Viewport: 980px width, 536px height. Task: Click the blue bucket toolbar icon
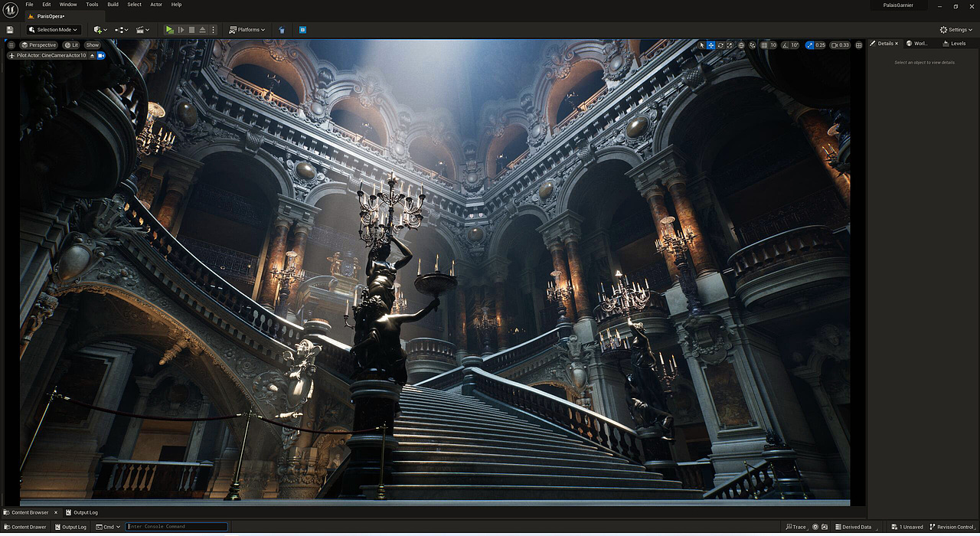coord(282,30)
